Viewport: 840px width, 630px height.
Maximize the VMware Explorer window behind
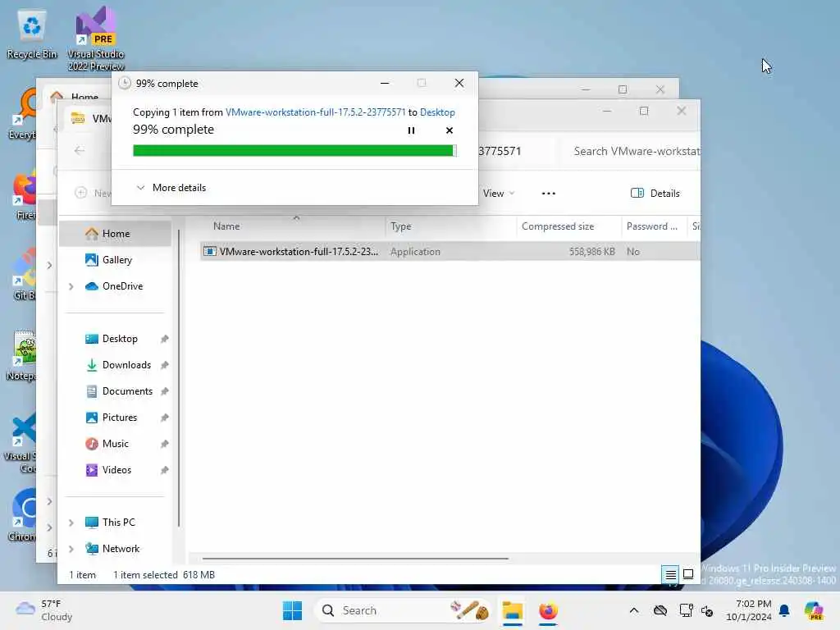(644, 111)
